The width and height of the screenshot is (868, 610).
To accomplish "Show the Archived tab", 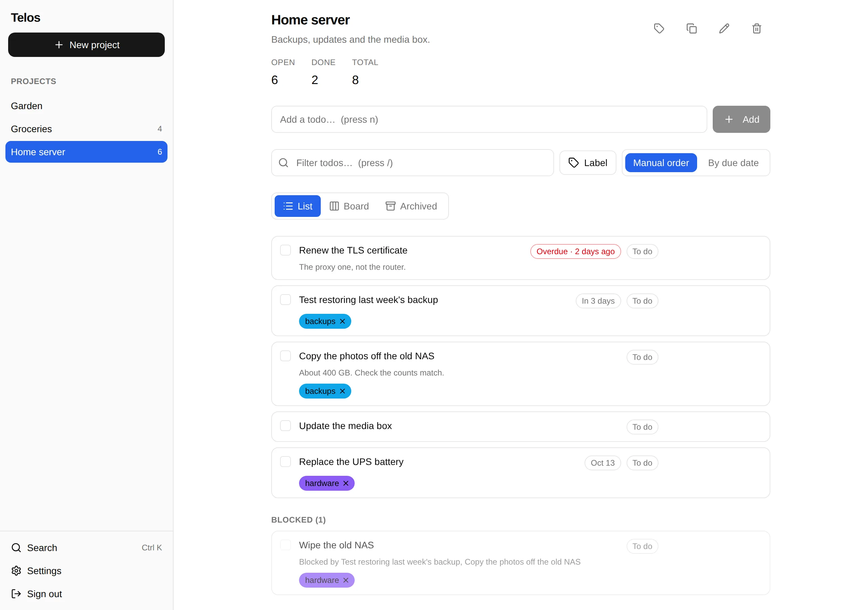I will tap(411, 206).
